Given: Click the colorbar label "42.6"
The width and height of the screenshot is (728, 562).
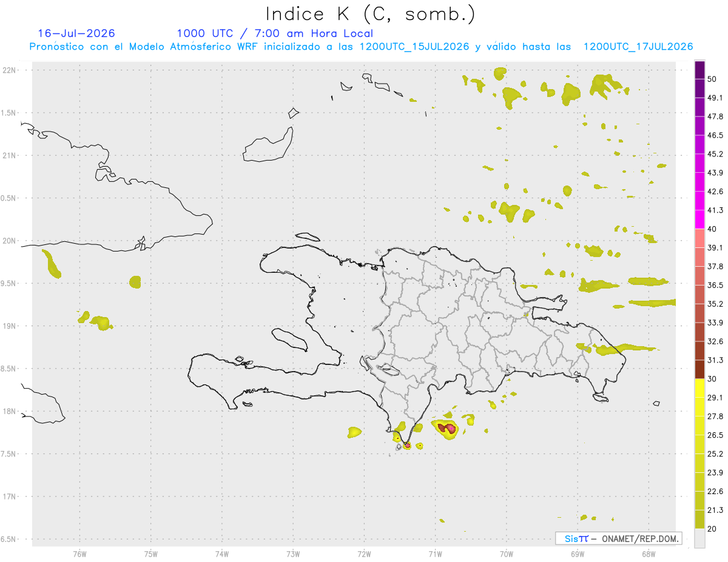Looking at the screenshot, I should tap(715, 192).
